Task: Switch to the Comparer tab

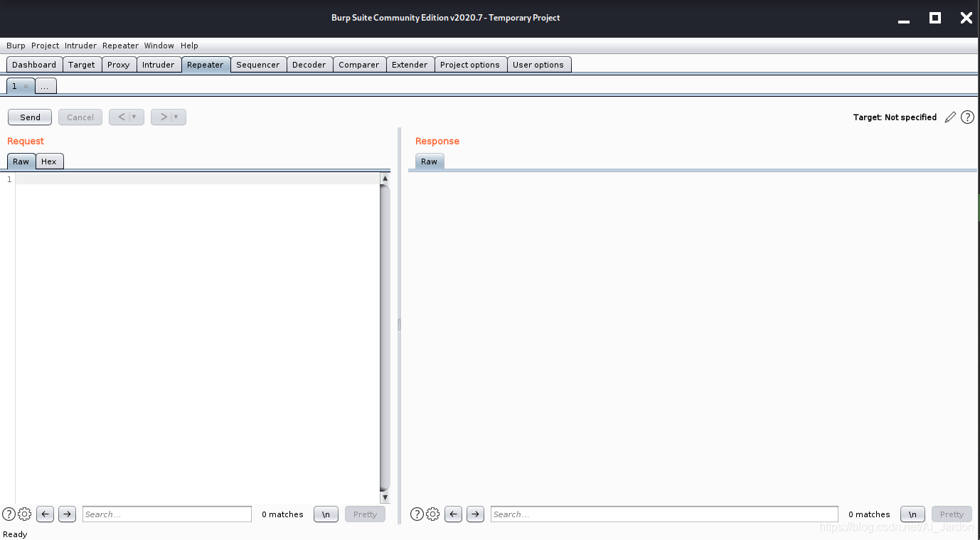Action: (x=359, y=64)
